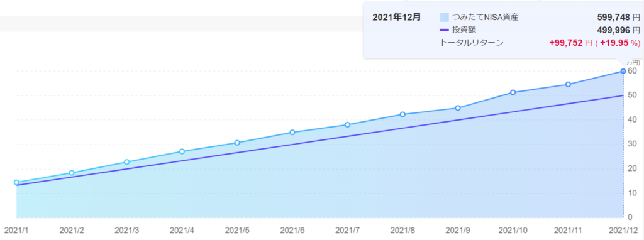Screen dimensions: 644x240
Task: Select the 2021/6 data point marker
Action: click(292, 132)
